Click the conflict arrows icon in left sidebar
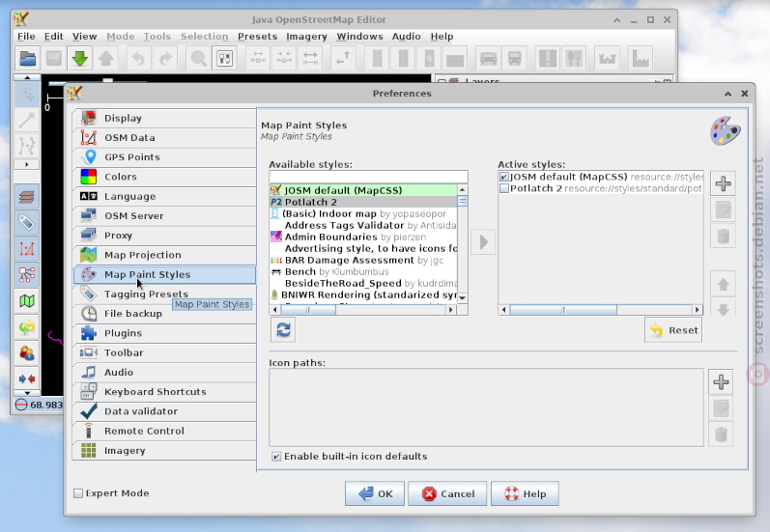 coord(26,378)
